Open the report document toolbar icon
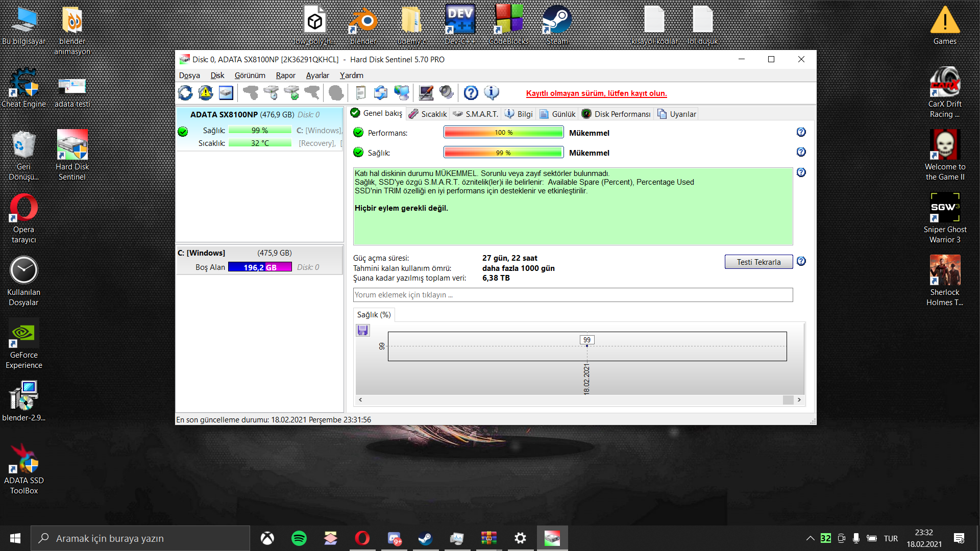This screenshot has width=980, height=551. click(360, 93)
